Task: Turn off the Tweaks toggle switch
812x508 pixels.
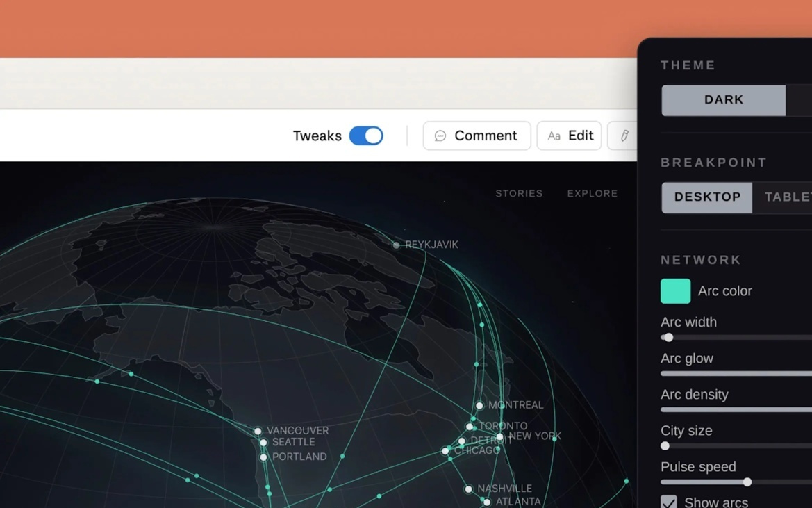Action: (x=366, y=136)
